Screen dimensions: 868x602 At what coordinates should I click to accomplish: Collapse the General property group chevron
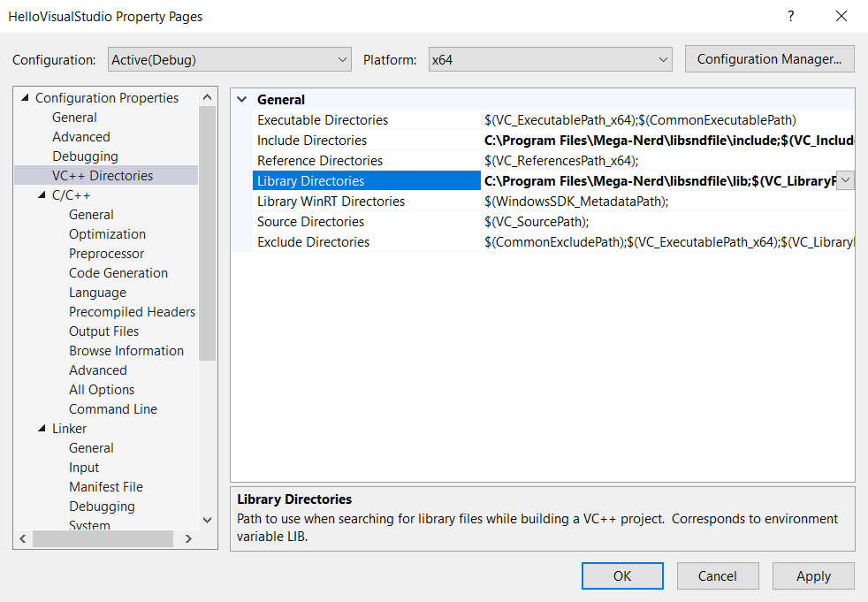pos(242,100)
